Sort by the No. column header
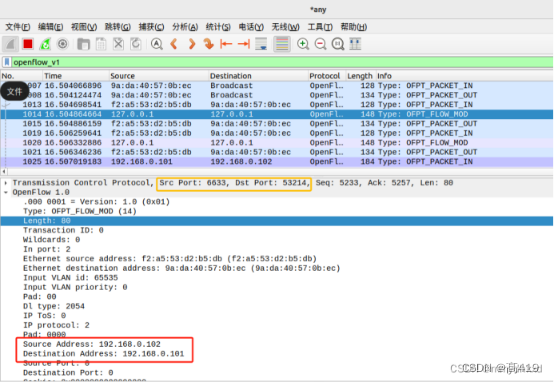 [x=21, y=76]
